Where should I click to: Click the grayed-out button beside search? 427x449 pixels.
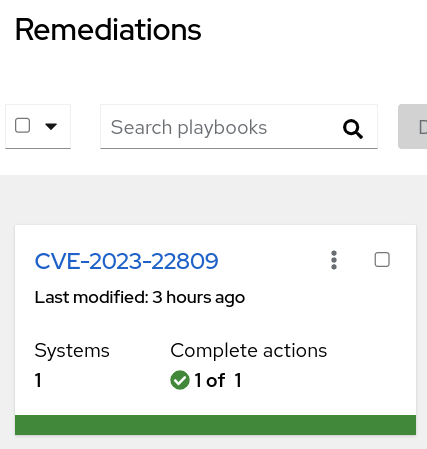(x=413, y=127)
